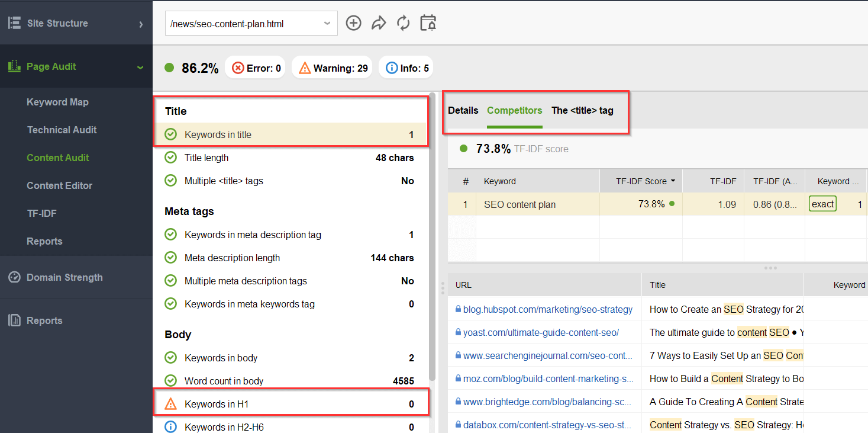Open TF-IDF in sidebar
The width and height of the screenshot is (868, 433).
[41, 213]
